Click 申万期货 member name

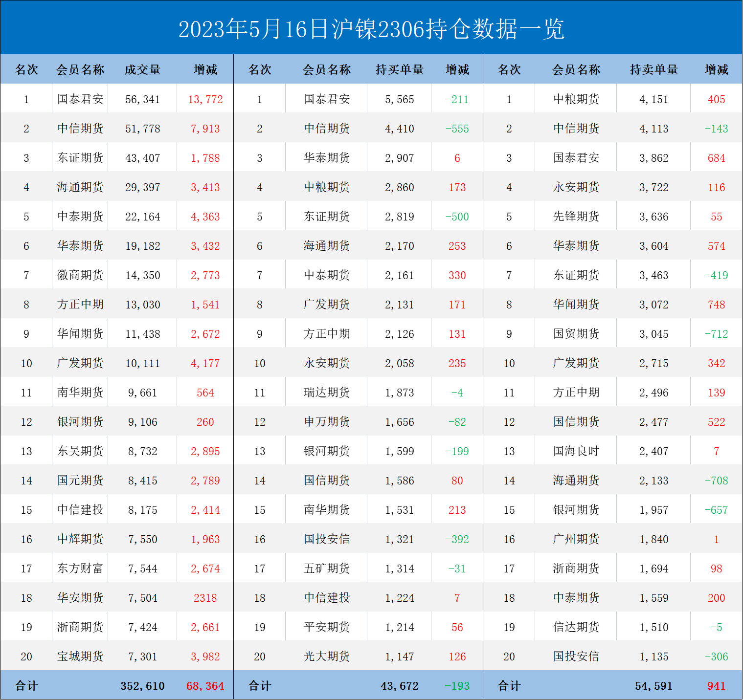(327, 421)
